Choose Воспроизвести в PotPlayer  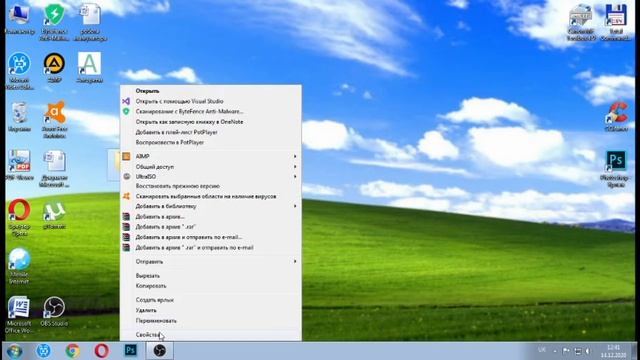point(211,142)
